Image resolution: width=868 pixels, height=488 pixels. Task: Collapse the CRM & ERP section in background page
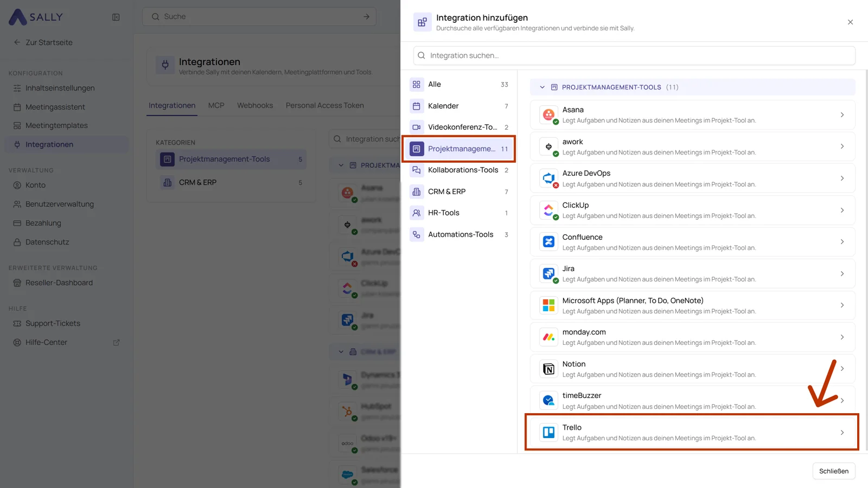tap(341, 352)
